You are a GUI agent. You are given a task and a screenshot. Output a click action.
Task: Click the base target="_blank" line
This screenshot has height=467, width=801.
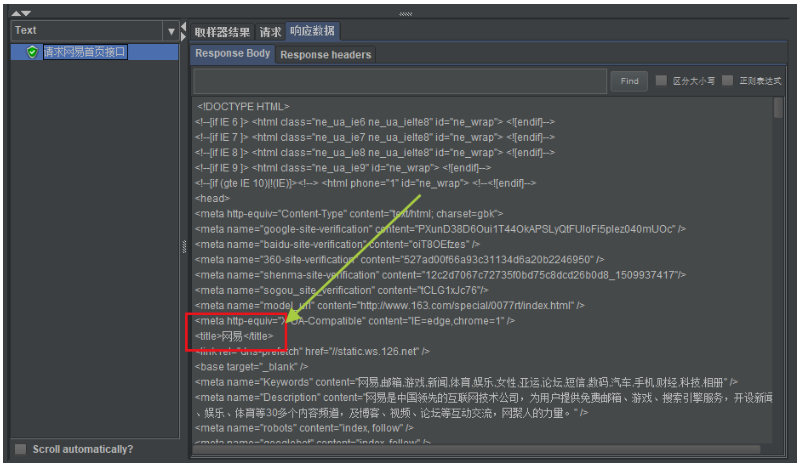(x=251, y=367)
